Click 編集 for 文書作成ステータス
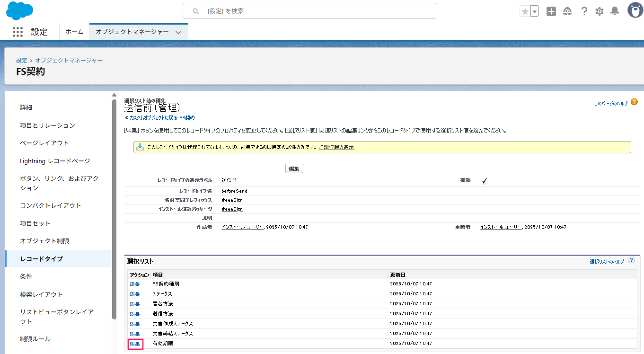Image resolution: width=644 pixels, height=354 pixels. [135, 324]
